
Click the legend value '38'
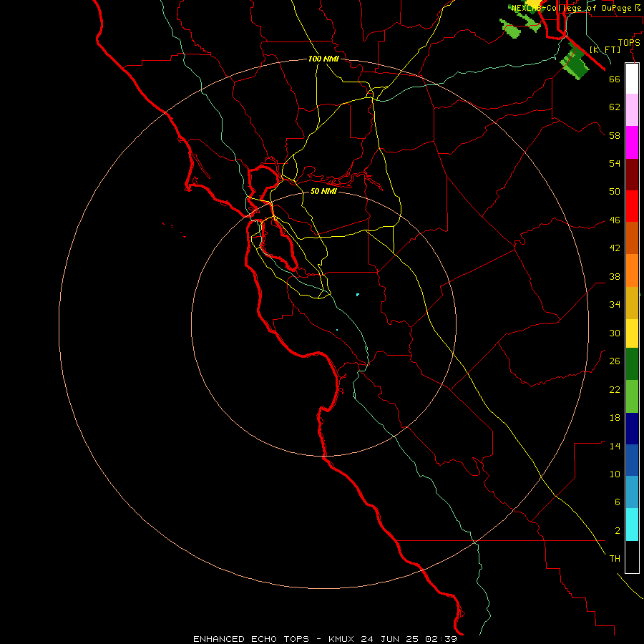tap(615, 277)
